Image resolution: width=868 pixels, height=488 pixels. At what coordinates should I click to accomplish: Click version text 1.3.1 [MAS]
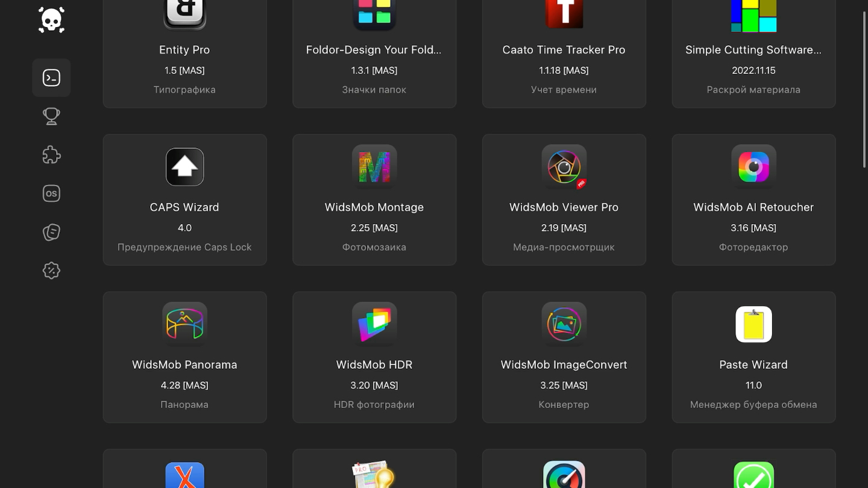[374, 70]
